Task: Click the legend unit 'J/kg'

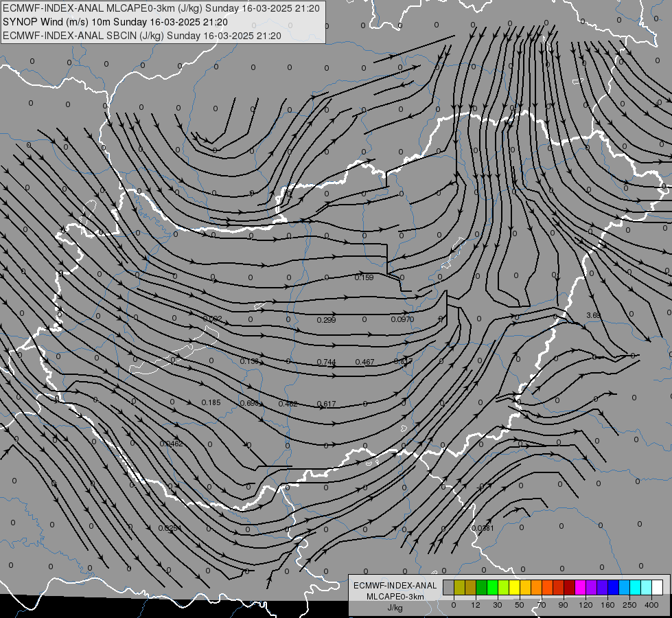Action: [x=395, y=608]
